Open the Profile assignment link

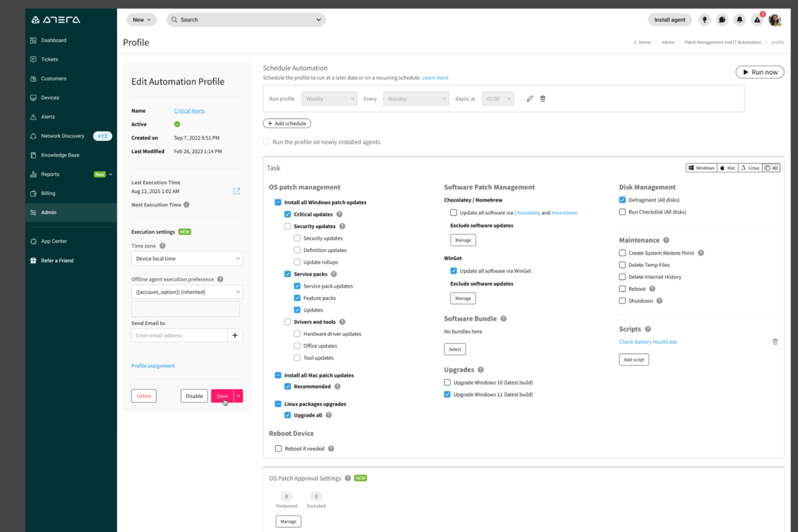(153, 365)
